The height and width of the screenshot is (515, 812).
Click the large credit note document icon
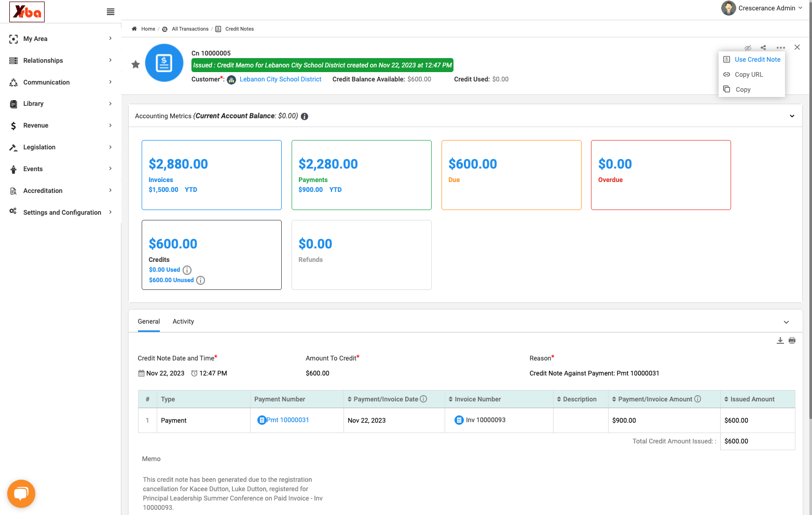point(164,63)
